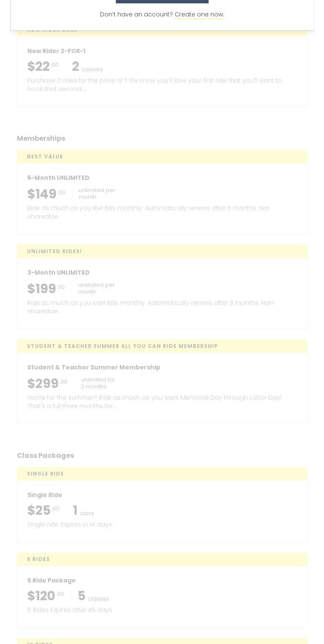The height and width of the screenshot is (644, 324).
Task: Click the $22 price for two classes
Action: 39,67
